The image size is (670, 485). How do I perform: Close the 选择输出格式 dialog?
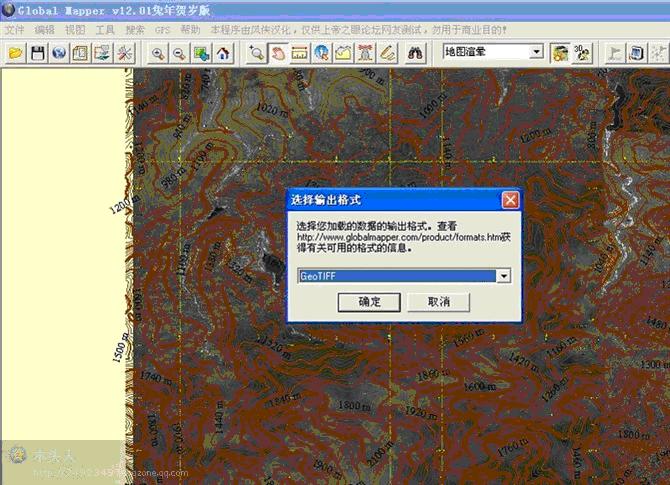click(x=510, y=200)
